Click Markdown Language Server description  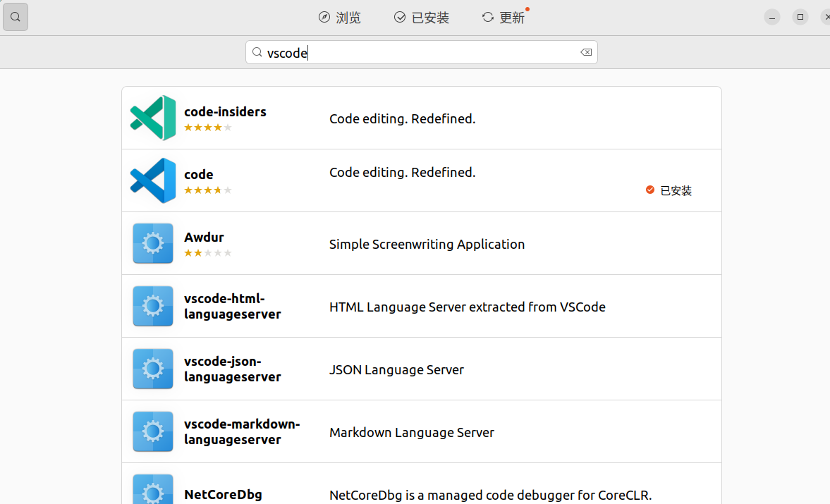412,433
